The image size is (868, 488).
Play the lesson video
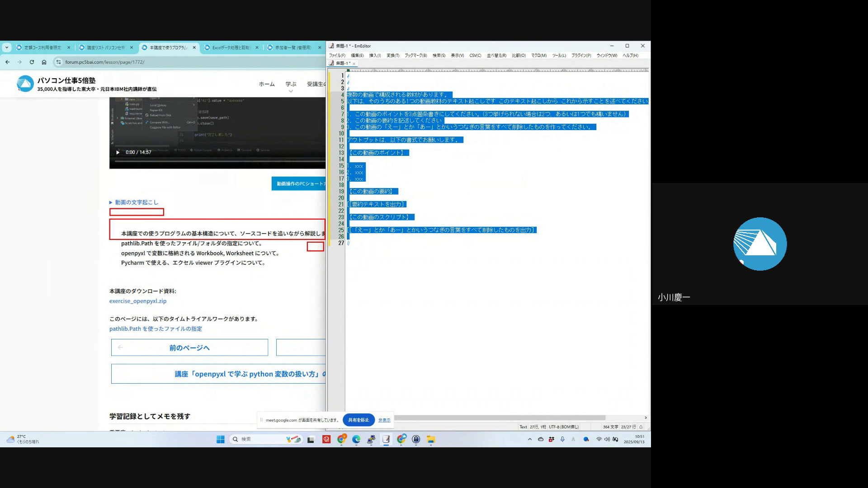(118, 152)
